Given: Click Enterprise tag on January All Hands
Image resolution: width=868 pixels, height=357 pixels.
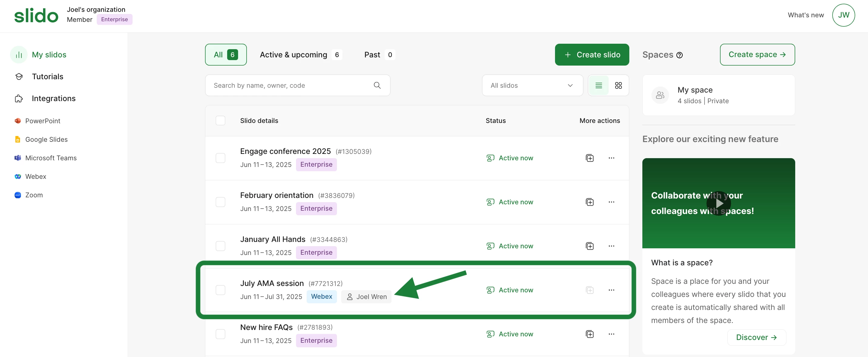Looking at the screenshot, I should [316, 252].
